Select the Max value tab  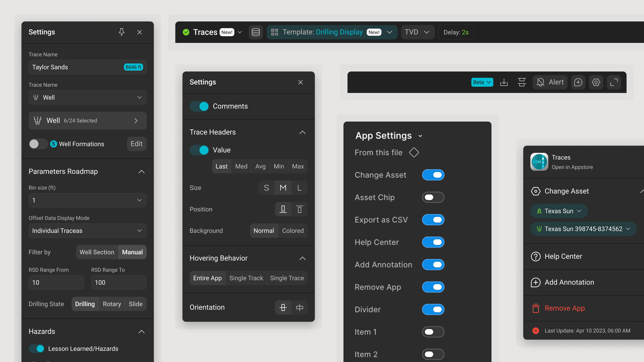pos(298,166)
